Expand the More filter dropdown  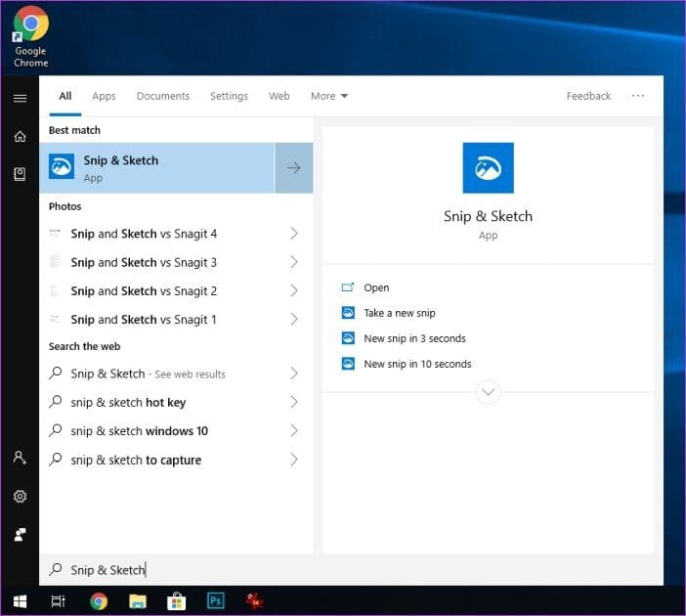pyautogui.click(x=329, y=96)
